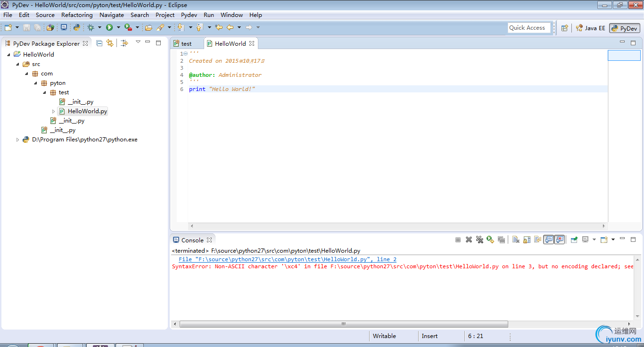Select HelloWorld.py in Package Explorer
The height and width of the screenshot is (347, 644).
pyautogui.click(x=83, y=111)
